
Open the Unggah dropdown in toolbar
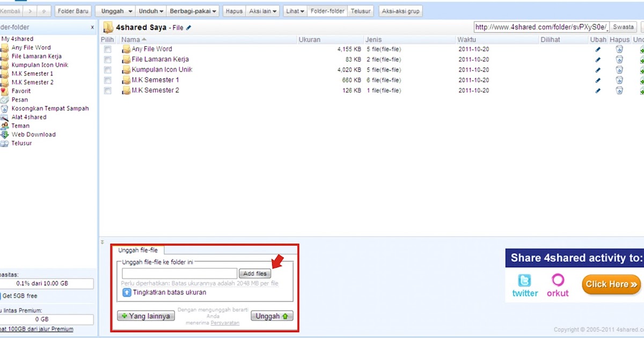(x=115, y=11)
